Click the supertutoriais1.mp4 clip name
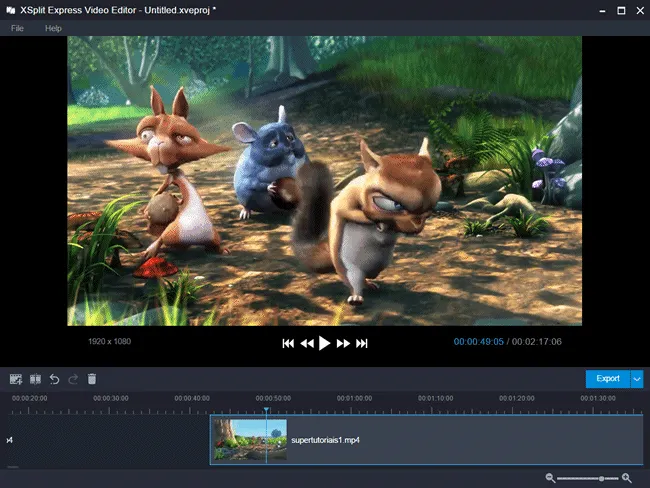 coord(325,440)
